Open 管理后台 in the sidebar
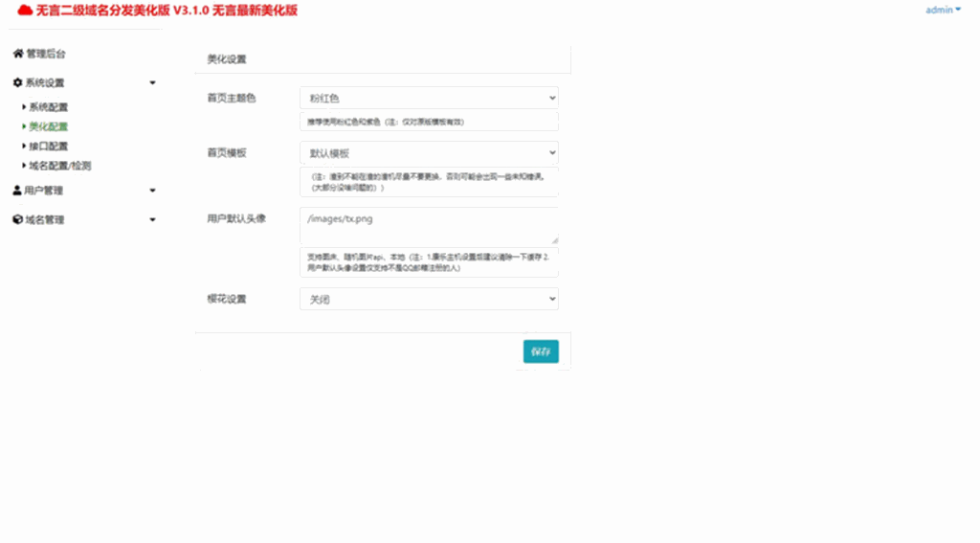 (45, 54)
